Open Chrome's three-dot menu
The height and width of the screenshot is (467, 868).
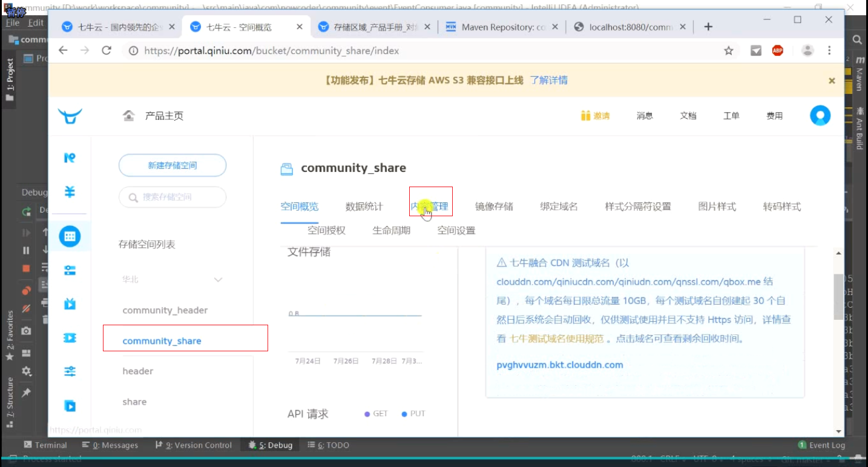(829, 51)
